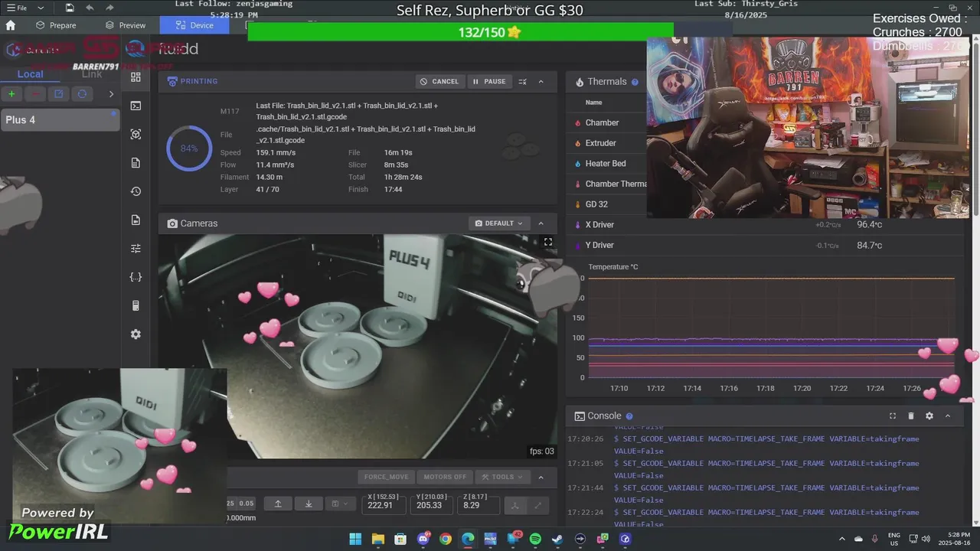Open Fluidd settings gear in sidebar
The width and height of the screenshot is (980, 551).
(136, 334)
